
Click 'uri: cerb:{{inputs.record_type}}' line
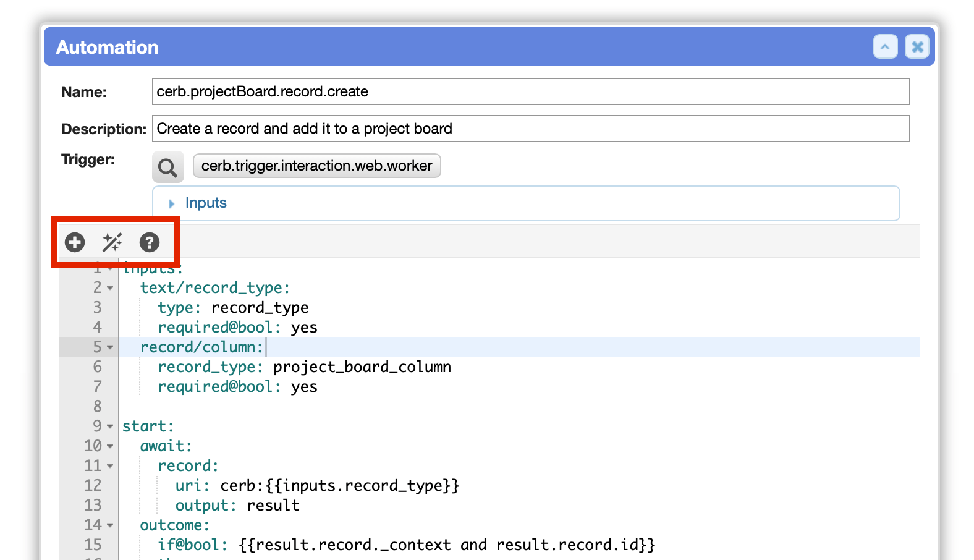point(318,486)
